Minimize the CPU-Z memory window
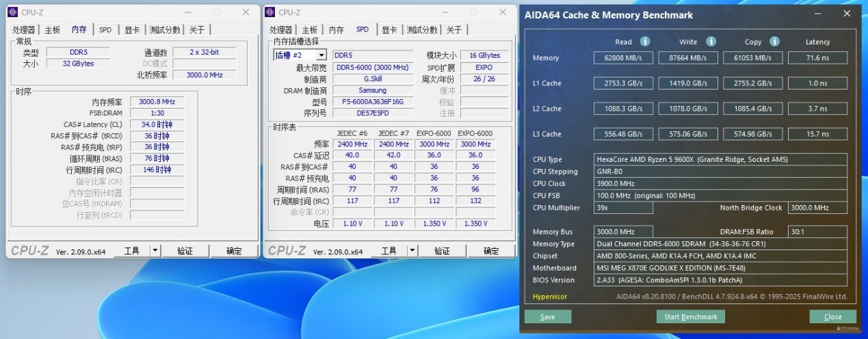 click(x=188, y=12)
